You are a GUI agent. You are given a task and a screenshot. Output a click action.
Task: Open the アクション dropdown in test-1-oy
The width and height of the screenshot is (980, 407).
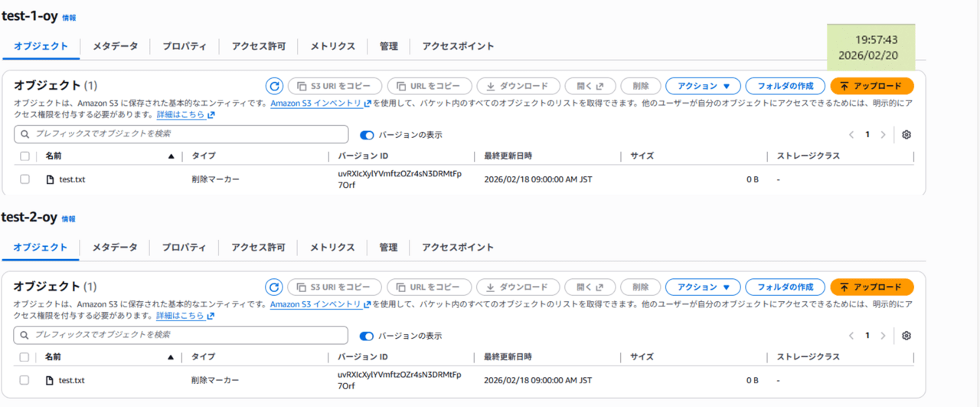703,86
